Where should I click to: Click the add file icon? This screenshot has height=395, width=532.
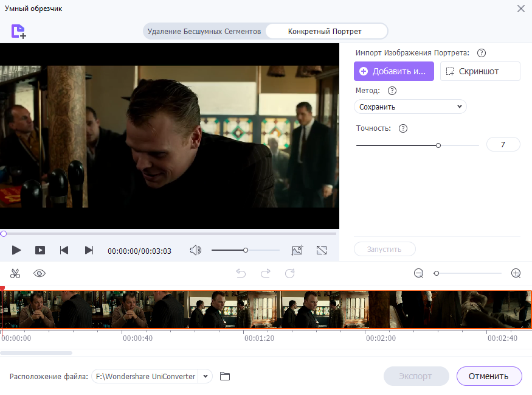click(18, 31)
